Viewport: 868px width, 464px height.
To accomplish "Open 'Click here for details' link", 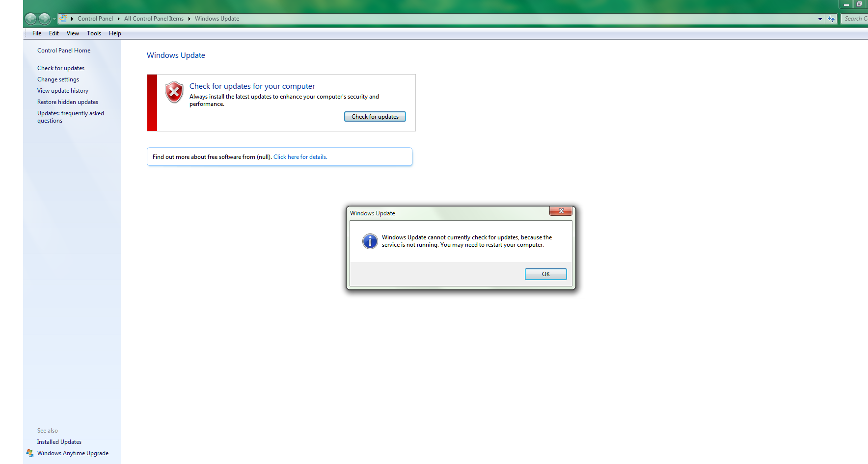I will coord(300,157).
